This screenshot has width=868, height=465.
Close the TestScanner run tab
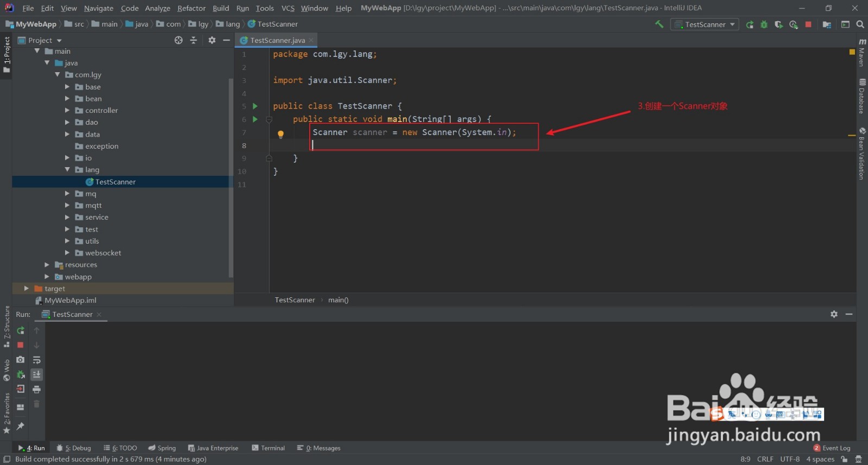tap(99, 314)
